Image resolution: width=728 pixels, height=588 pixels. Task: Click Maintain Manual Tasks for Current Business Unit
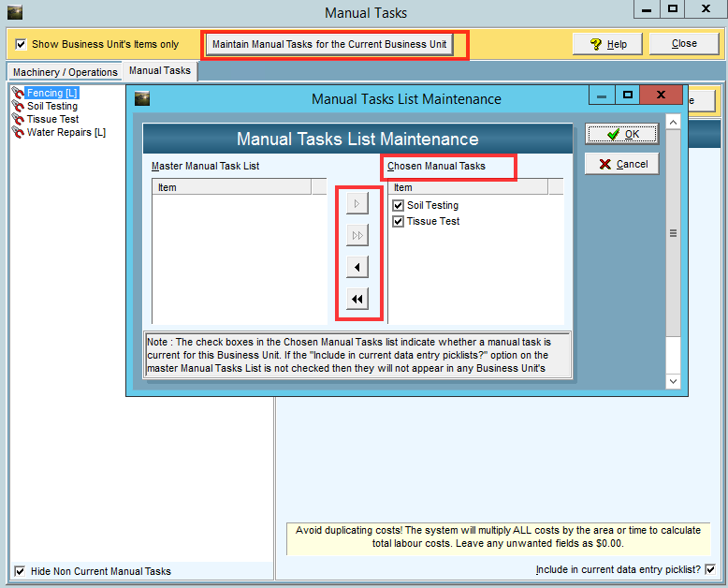coord(329,44)
